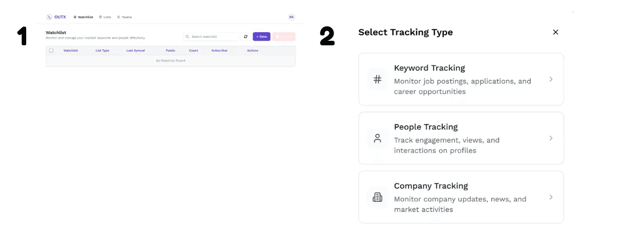Click the person icon for People Tracking
The height and width of the screenshot is (235, 644).
[x=377, y=138]
